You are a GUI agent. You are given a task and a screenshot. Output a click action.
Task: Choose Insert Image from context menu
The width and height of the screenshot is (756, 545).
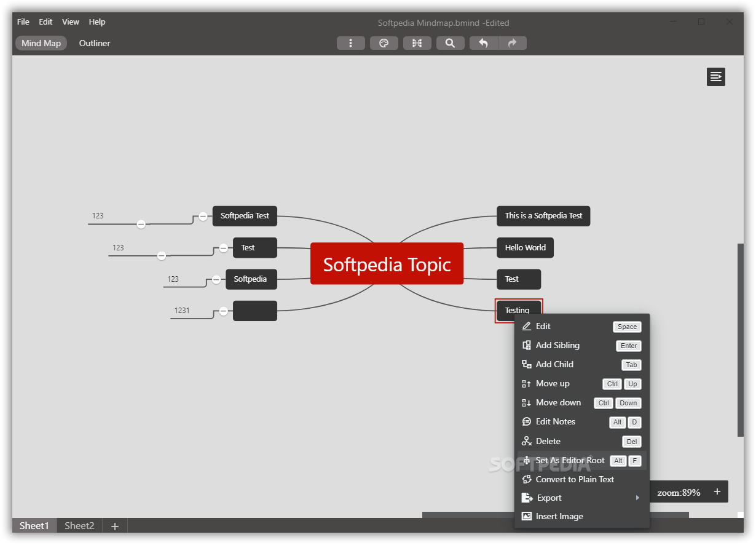click(559, 516)
